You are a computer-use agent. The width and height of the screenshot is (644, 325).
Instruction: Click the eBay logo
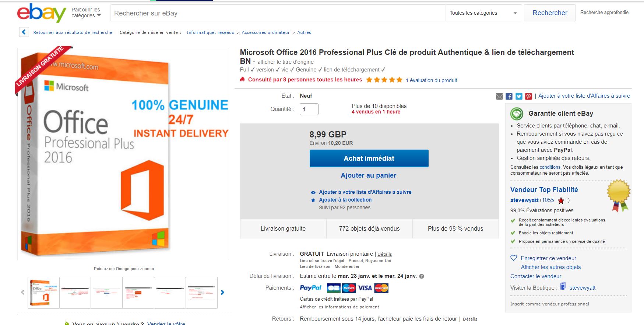pyautogui.click(x=42, y=13)
